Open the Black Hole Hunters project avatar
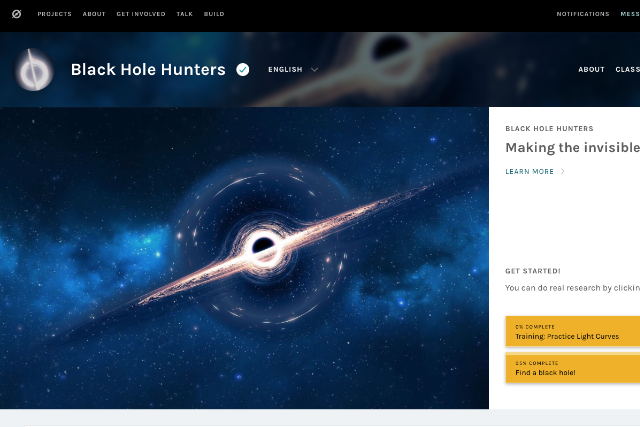 tap(34, 70)
